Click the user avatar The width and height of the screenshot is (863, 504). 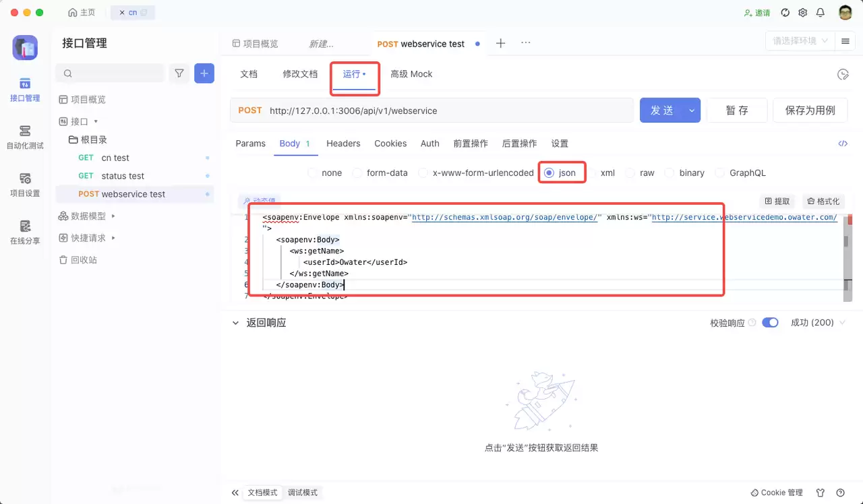845,12
